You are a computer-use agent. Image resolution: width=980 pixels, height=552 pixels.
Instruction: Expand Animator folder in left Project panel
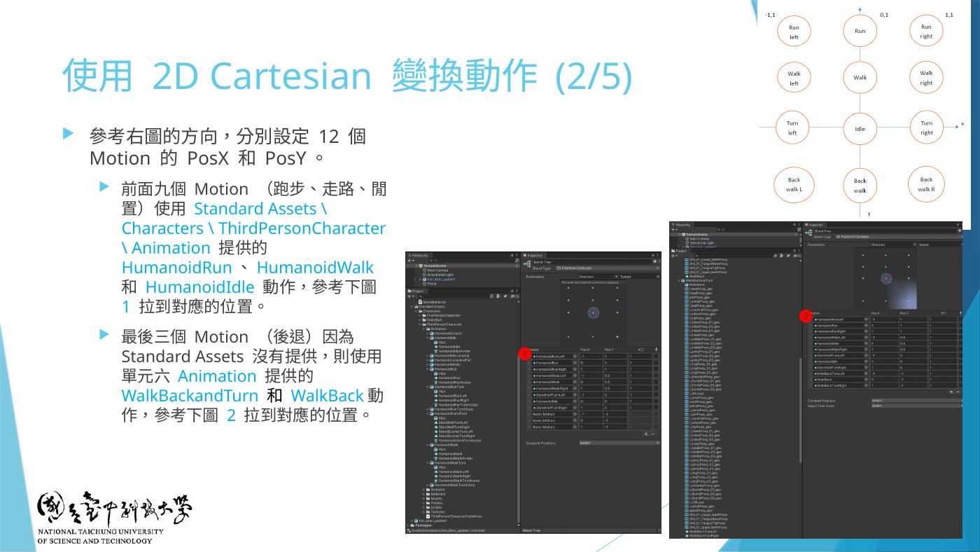423,490
